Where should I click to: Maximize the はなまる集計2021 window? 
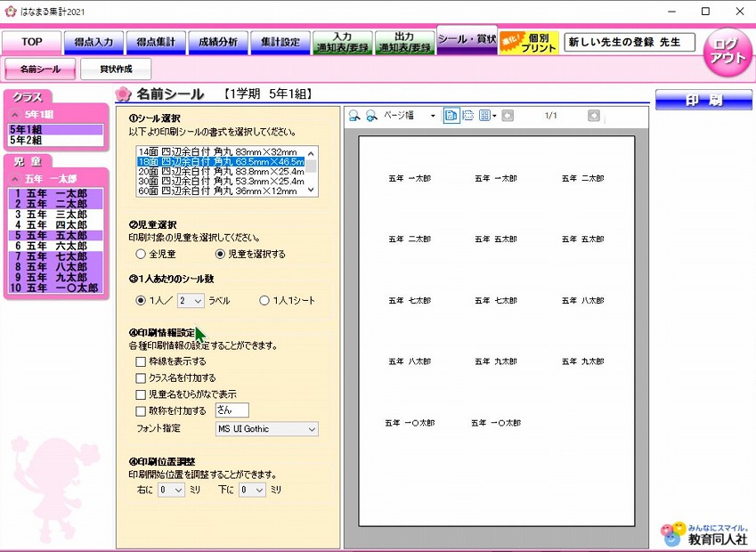[x=705, y=12]
